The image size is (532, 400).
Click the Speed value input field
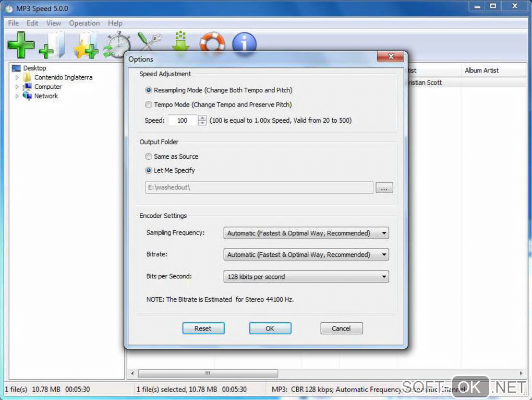pos(183,120)
